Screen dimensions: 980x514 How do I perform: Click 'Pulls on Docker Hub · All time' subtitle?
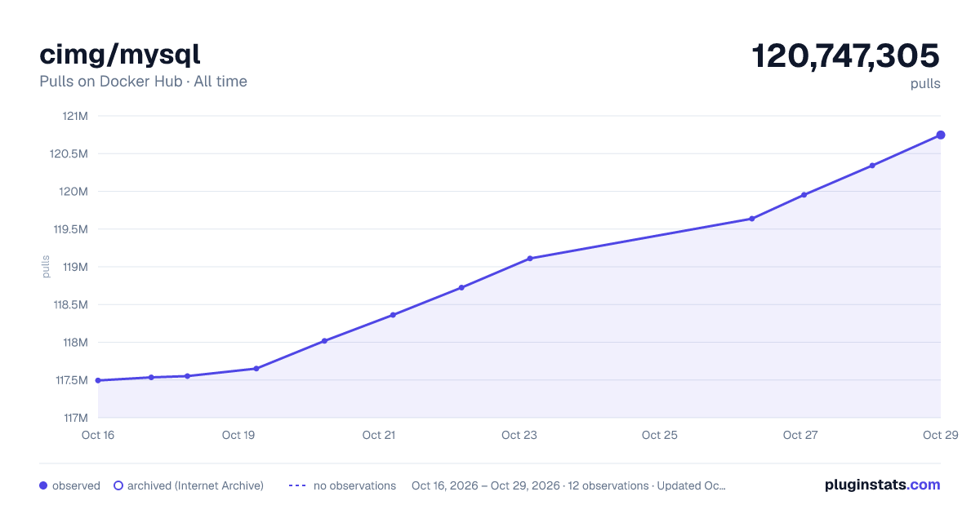143,82
